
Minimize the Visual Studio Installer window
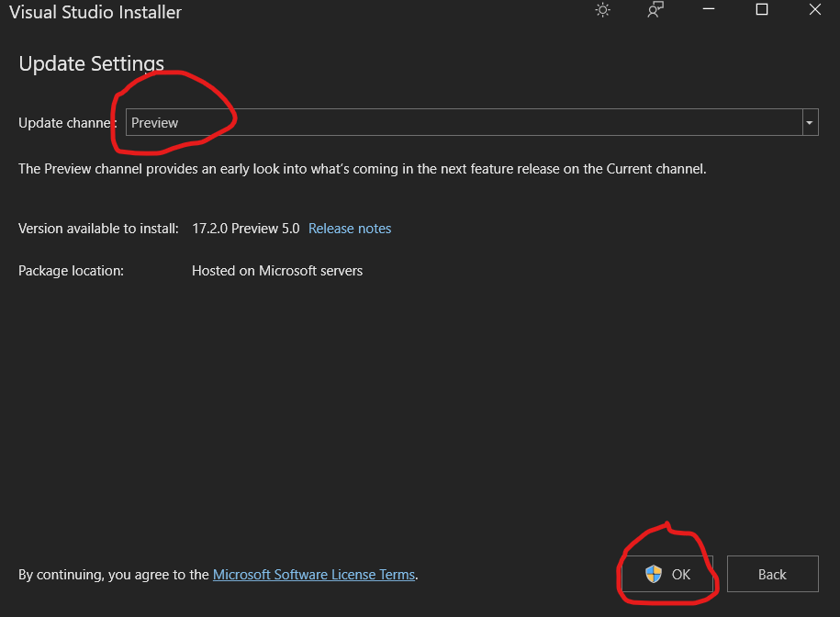pyautogui.click(x=709, y=11)
